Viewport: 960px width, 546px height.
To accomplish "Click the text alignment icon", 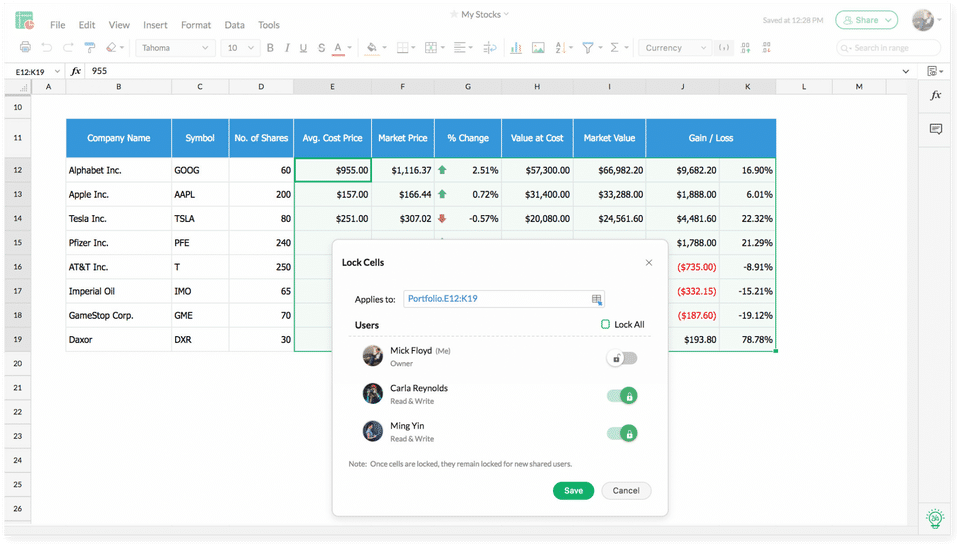I will tap(459, 48).
